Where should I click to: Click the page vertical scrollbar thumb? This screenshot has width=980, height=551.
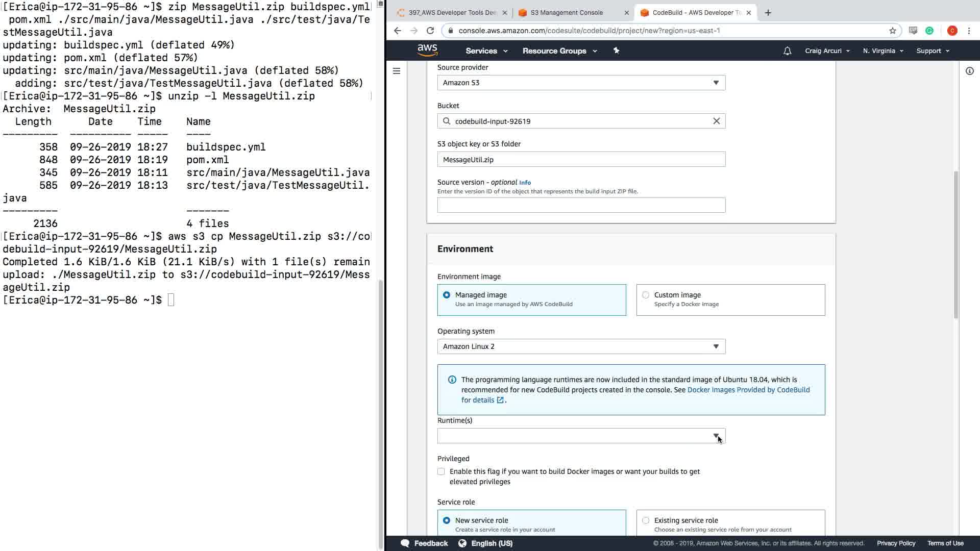(955, 245)
